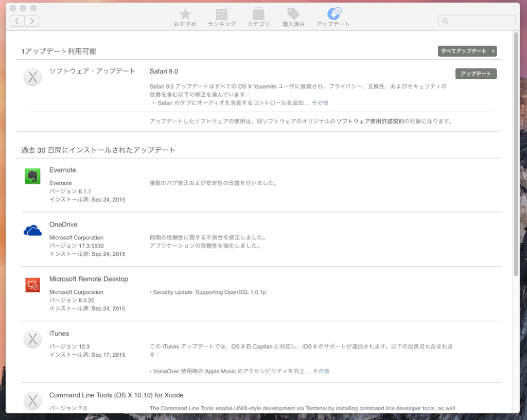Click Command Line Tools (OS X 10.10) for Xcode title
Screen dimensions: 527x420
click(116, 395)
